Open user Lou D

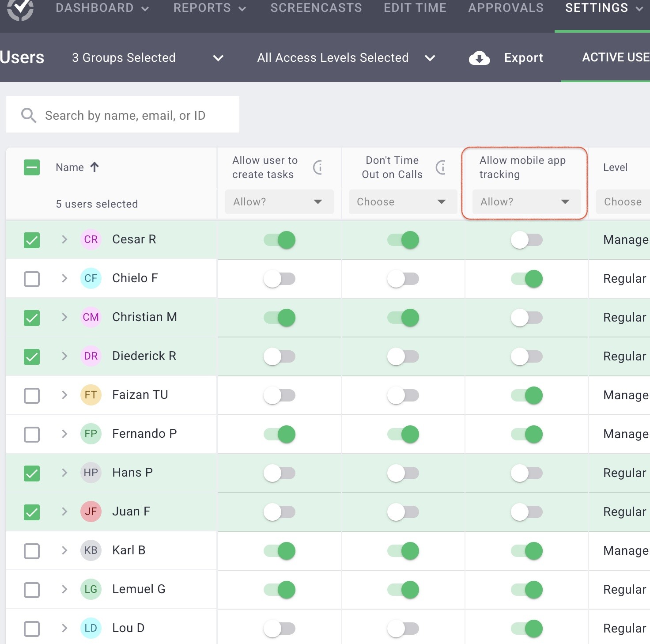click(x=128, y=628)
